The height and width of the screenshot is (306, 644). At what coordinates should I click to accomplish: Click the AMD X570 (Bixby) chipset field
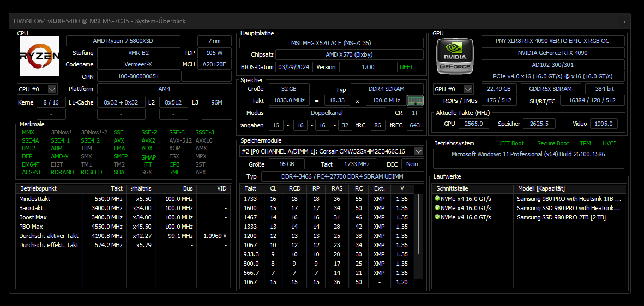[x=350, y=54]
